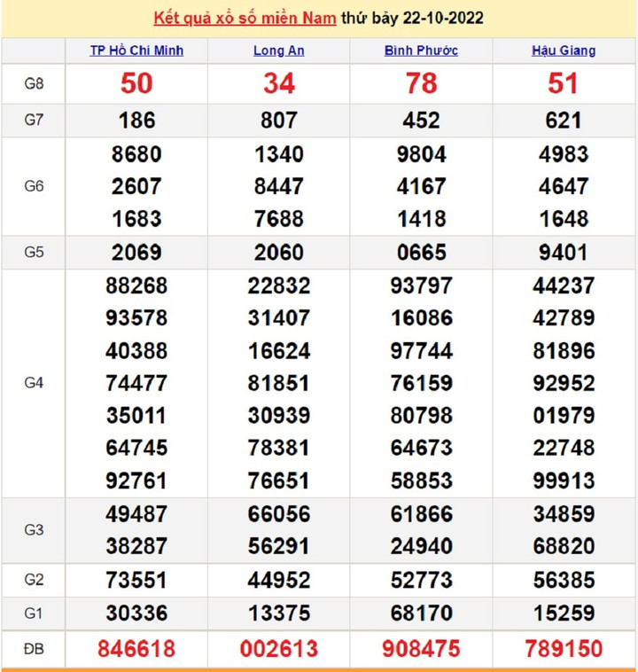638x672 pixels.
Task: Click the G7 number 452
Action: pyautogui.click(x=421, y=120)
